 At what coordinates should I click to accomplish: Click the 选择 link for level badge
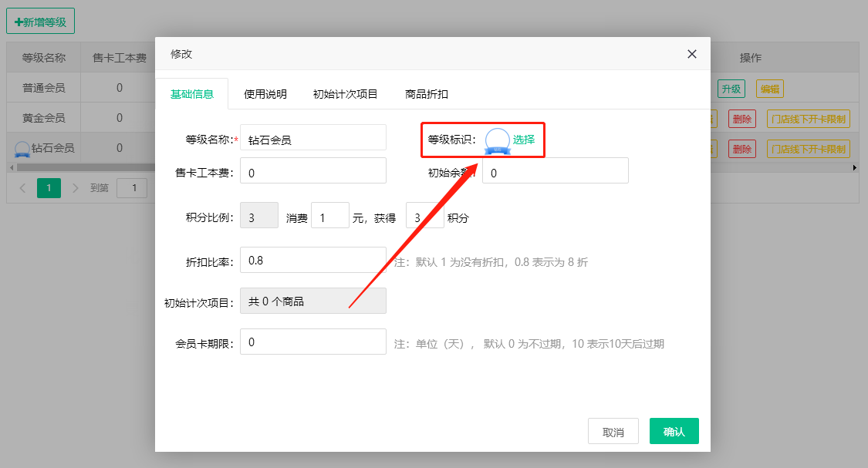click(x=524, y=140)
